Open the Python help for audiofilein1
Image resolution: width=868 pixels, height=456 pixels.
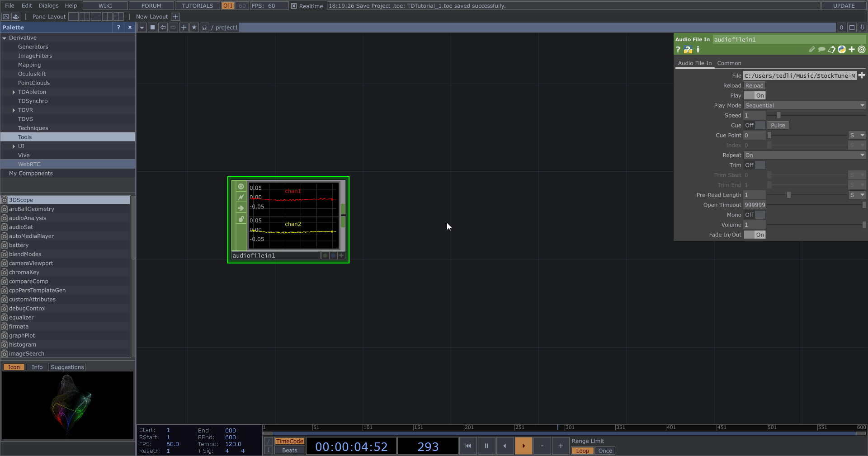point(688,50)
